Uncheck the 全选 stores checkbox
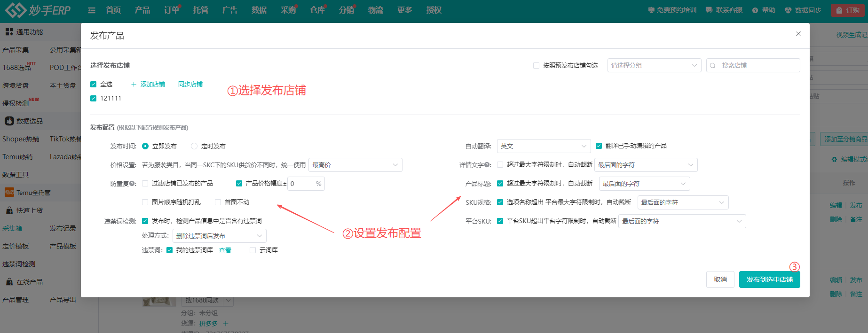868x333 pixels. pos(94,85)
